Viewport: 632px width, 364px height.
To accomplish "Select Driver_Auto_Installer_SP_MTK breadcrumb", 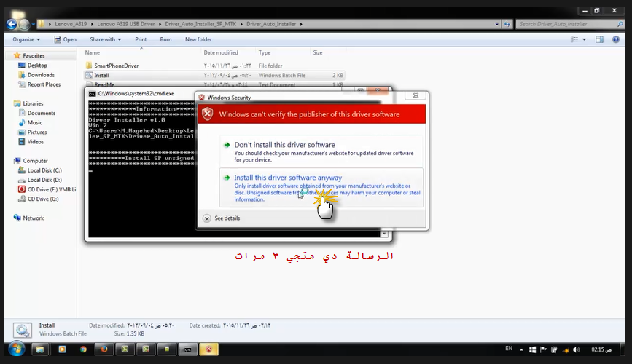I will tap(200, 24).
